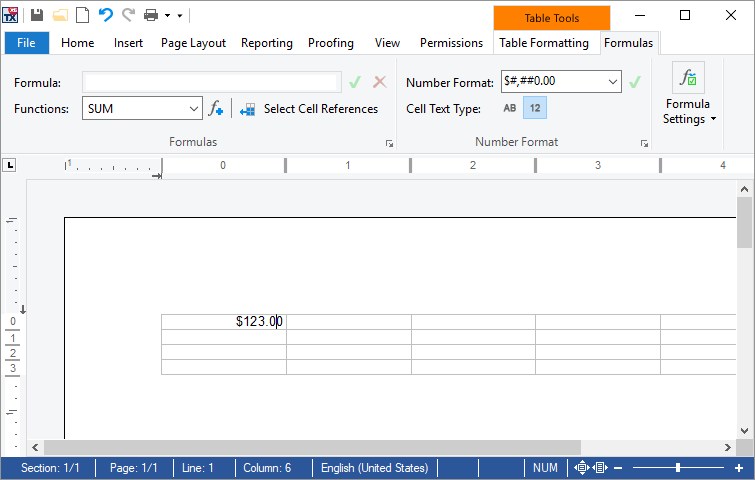Insert function with the fx plus icon
The height and width of the screenshot is (480, 755).
[x=216, y=109]
